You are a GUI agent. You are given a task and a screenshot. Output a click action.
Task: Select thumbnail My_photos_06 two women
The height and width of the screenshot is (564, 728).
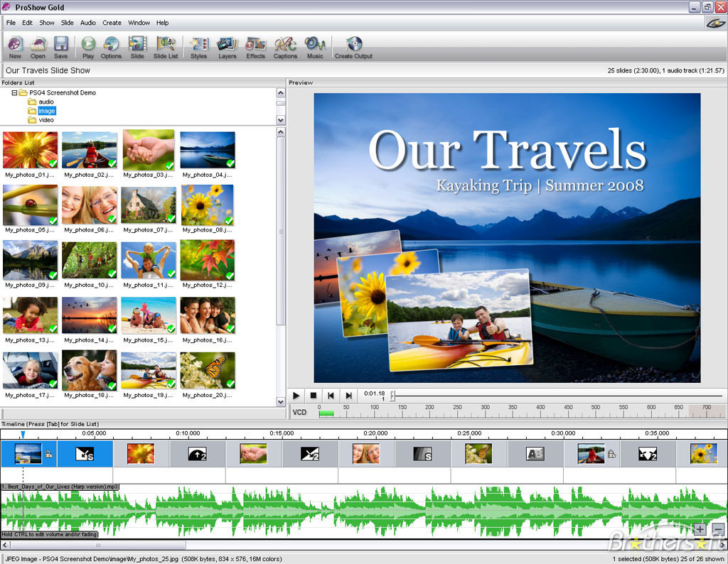pos(89,205)
